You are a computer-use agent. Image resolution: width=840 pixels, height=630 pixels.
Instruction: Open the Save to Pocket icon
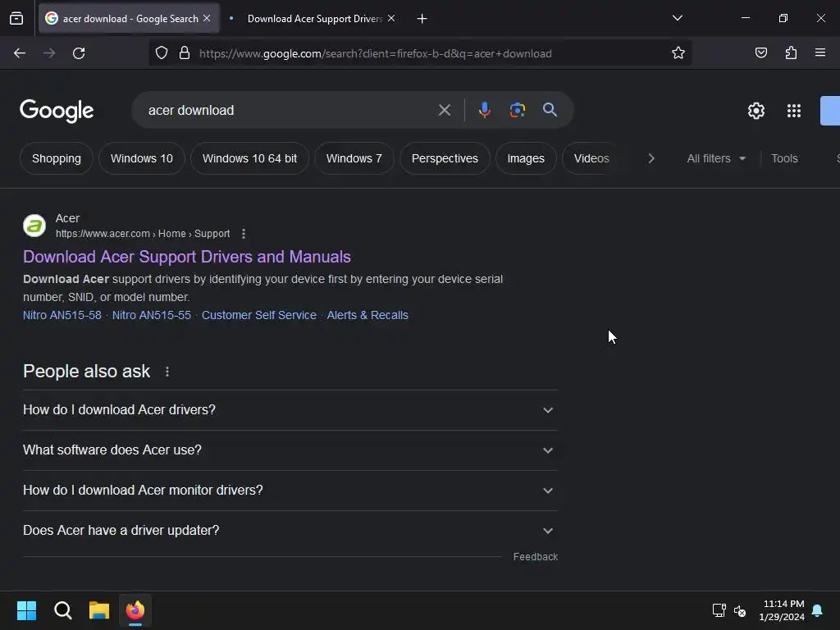(761, 52)
